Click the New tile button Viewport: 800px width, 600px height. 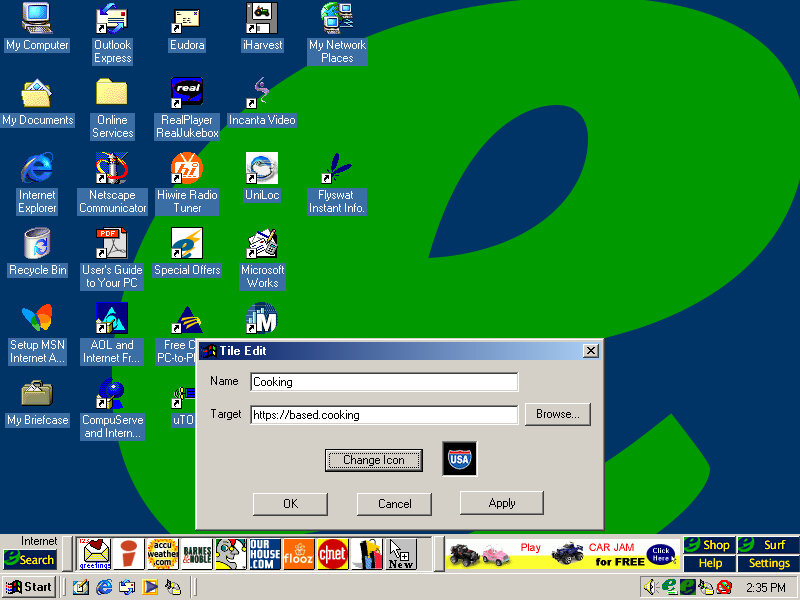401,554
